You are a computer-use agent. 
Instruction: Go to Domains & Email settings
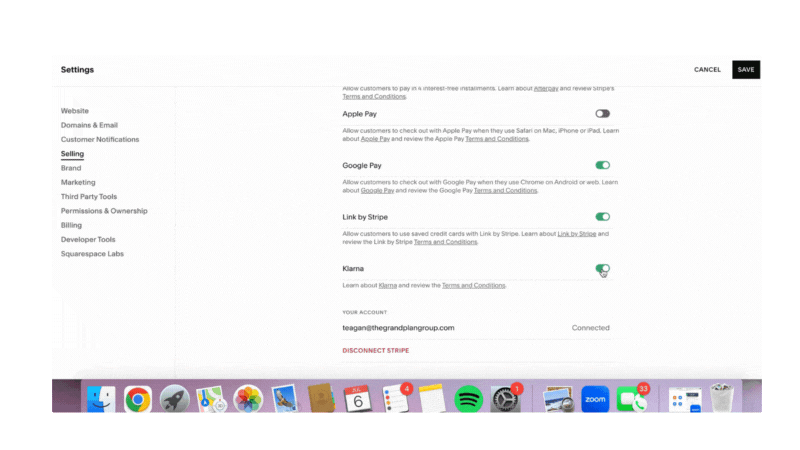89,125
